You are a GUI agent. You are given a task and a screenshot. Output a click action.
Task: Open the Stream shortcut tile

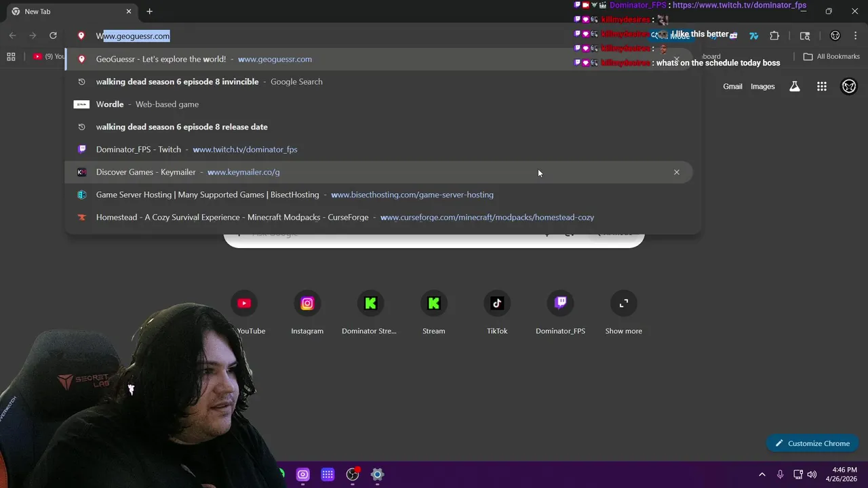click(434, 312)
